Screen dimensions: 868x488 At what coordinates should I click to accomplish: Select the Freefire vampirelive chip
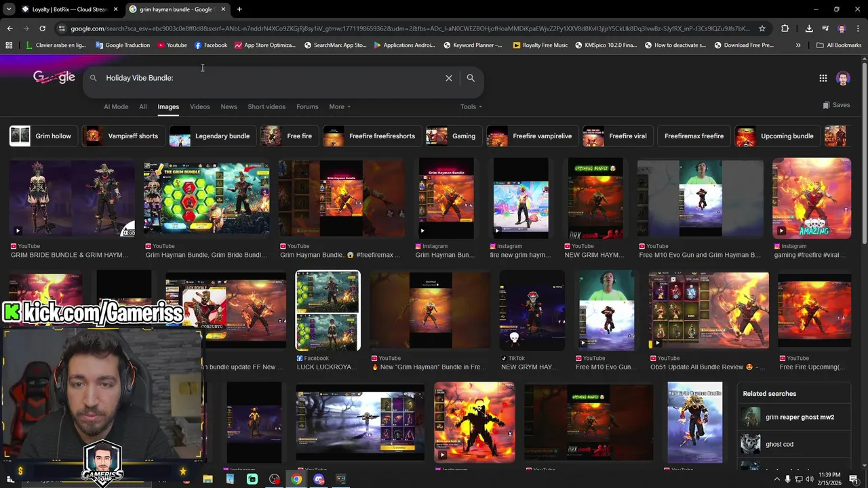tap(533, 136)
